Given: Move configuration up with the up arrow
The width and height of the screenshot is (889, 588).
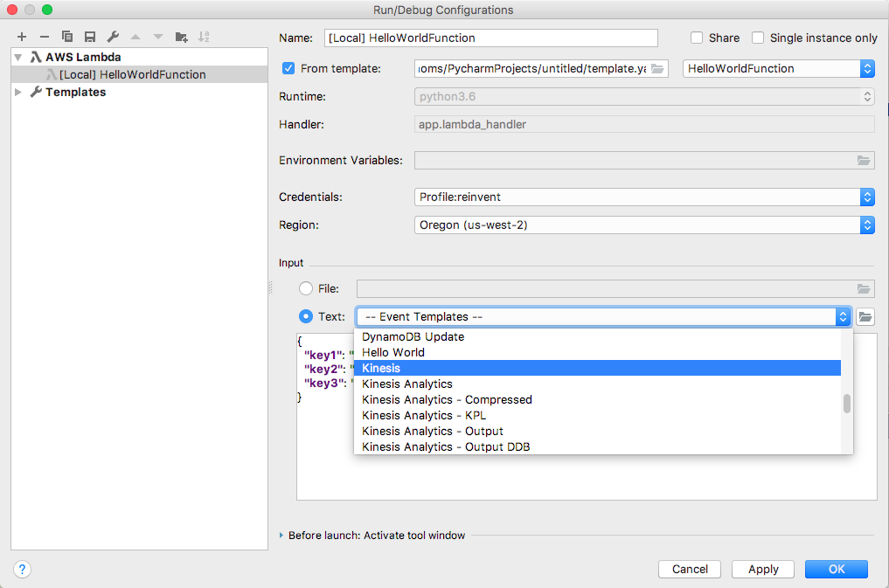Looking at the screenshot, I should point(135,37).
